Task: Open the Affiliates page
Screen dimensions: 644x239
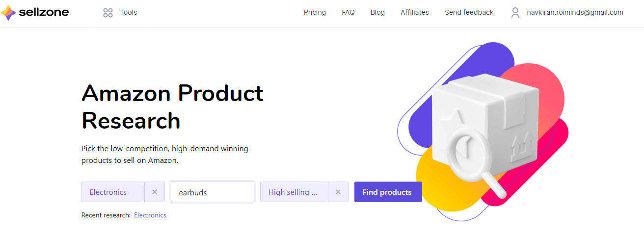Action: (x=414, y=12)
